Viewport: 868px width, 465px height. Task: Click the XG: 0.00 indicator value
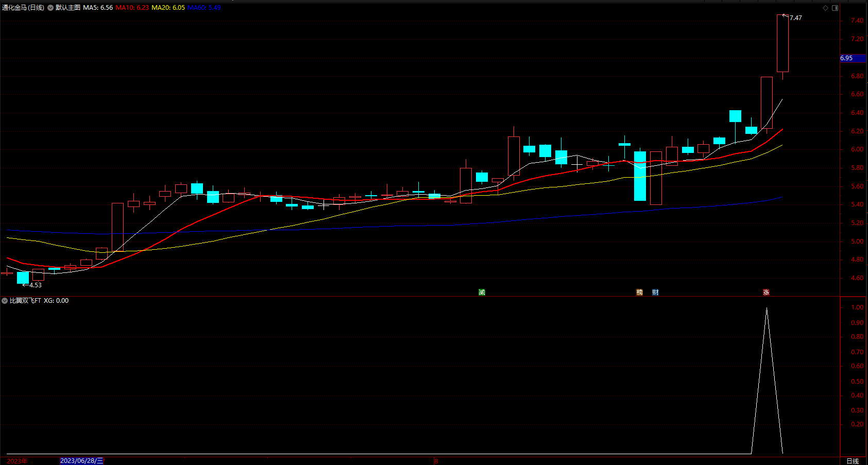point(56,301)
